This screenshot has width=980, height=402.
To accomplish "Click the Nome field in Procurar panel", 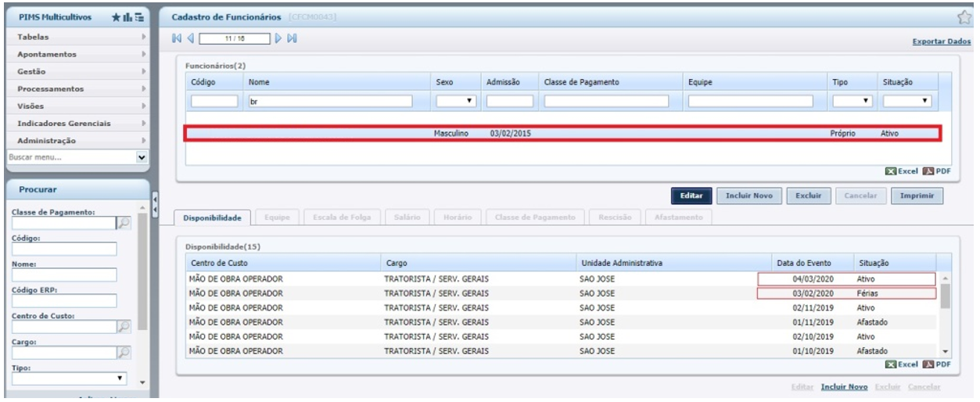I will (x=64, y=275).
